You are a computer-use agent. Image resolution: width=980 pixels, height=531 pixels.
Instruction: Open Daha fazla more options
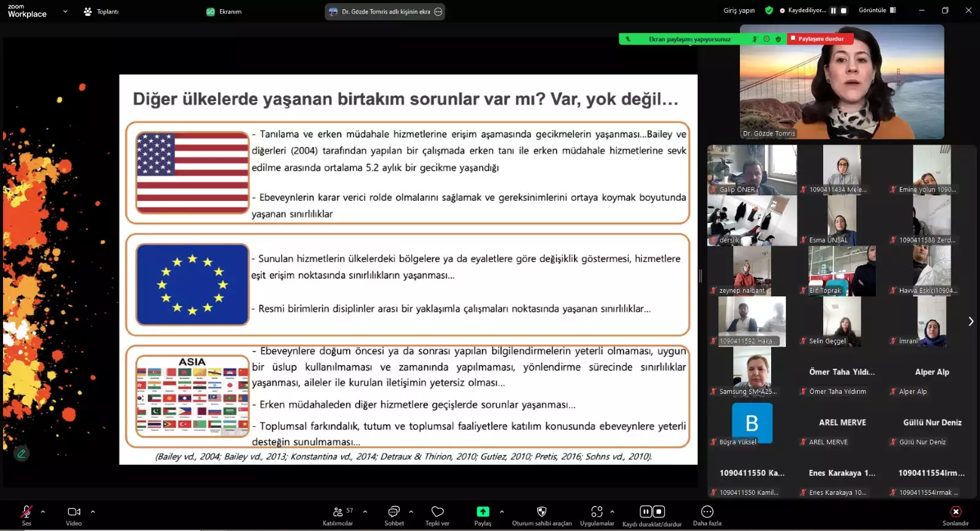click(707, 515)
